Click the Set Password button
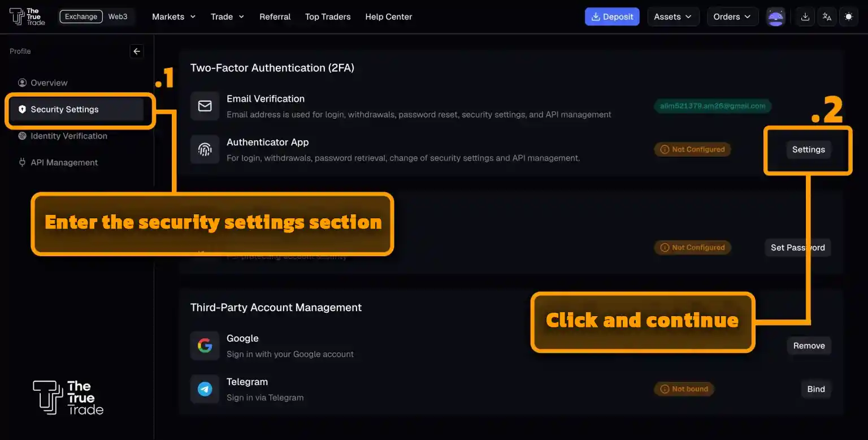Image resolution: width=868 pixels, height=440 pixels. pos(798,248)
